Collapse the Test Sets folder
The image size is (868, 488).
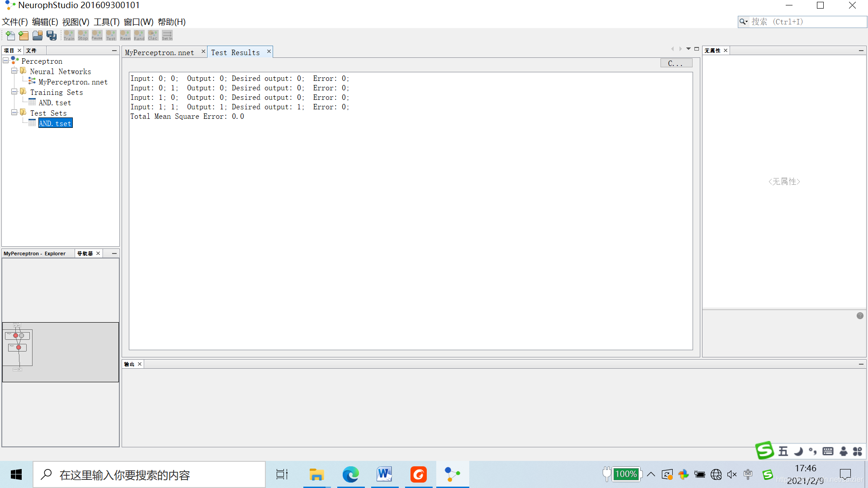point(14,113)
